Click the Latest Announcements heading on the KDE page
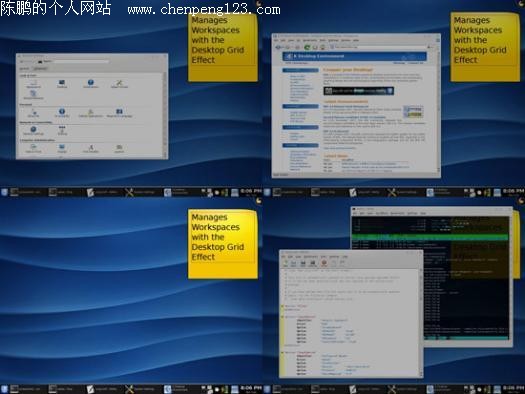525x394 pixels. point(345,101)
